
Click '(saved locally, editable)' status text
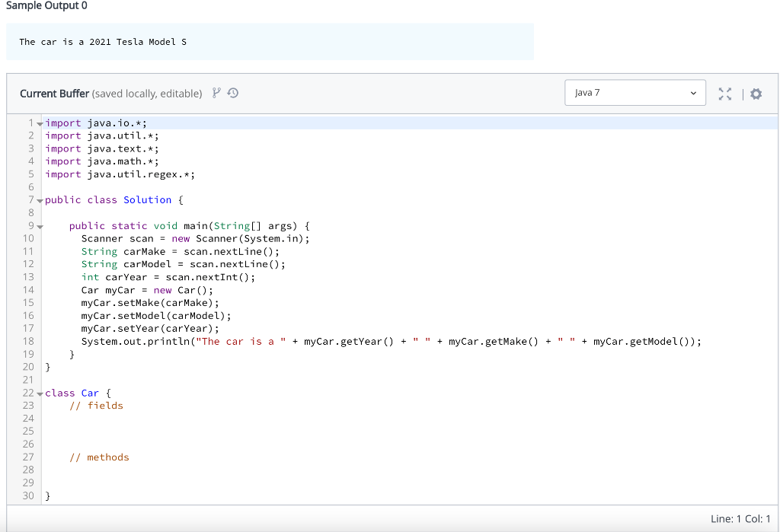coord(147,94)
